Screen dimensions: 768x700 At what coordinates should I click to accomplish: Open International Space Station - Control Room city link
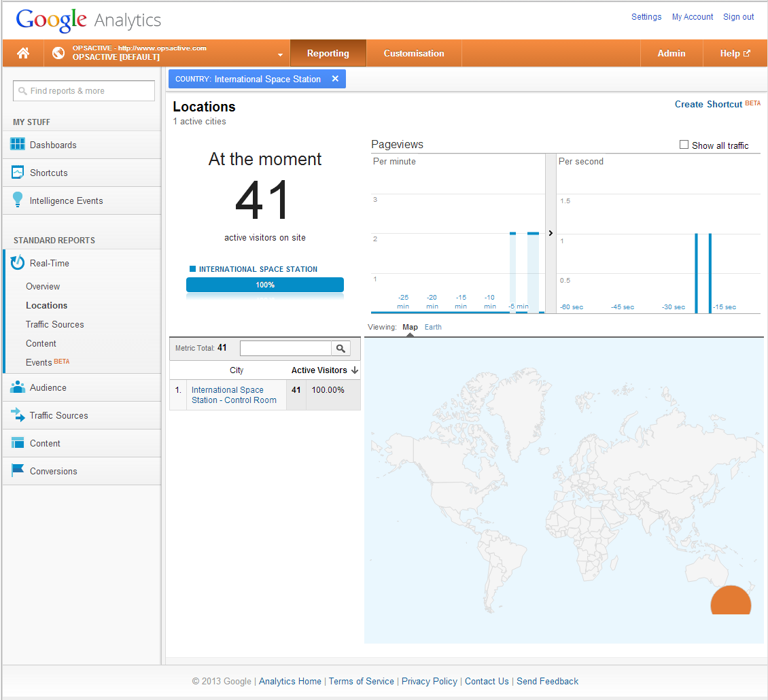234,395
